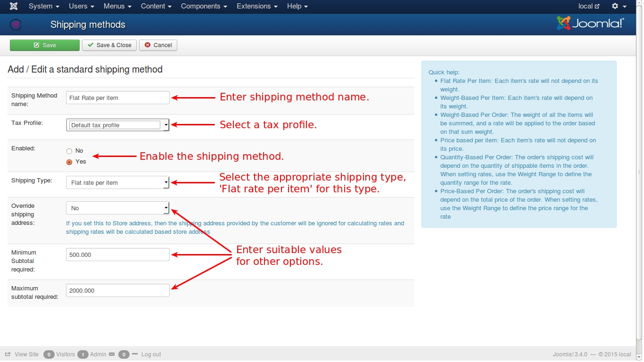Open the Users menu
Screen dimensions: 644x362
click(x=82, y=6)
